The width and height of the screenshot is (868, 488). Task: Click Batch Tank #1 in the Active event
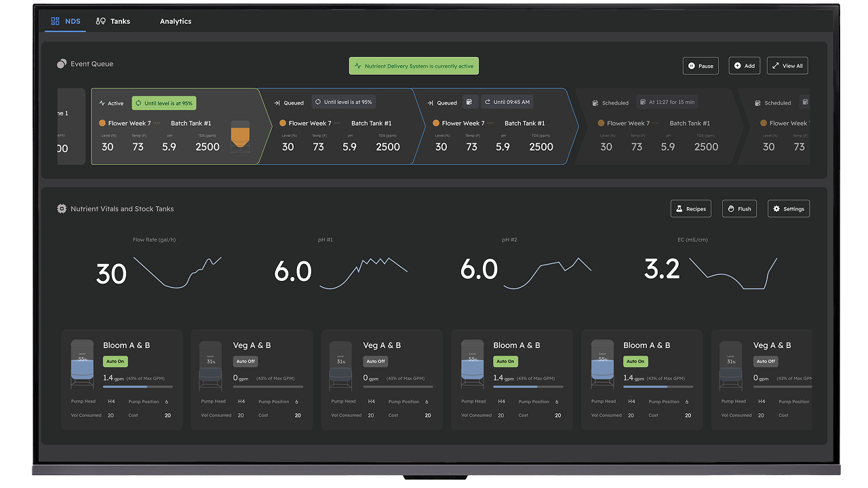(x=191, y=124)
